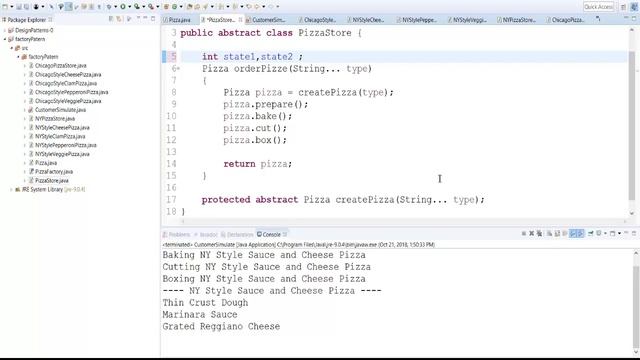Click the editor horizontal scrollbar
640x360 pixels.
404,221
